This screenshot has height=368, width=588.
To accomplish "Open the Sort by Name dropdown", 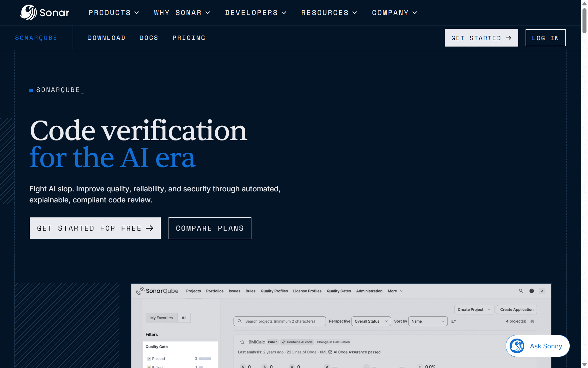I will pyautogui.click(x=428, y=321).
